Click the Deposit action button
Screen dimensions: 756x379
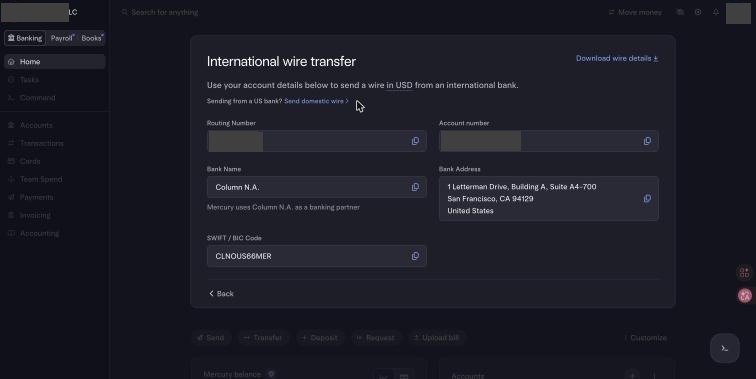(x=319, y=338)
